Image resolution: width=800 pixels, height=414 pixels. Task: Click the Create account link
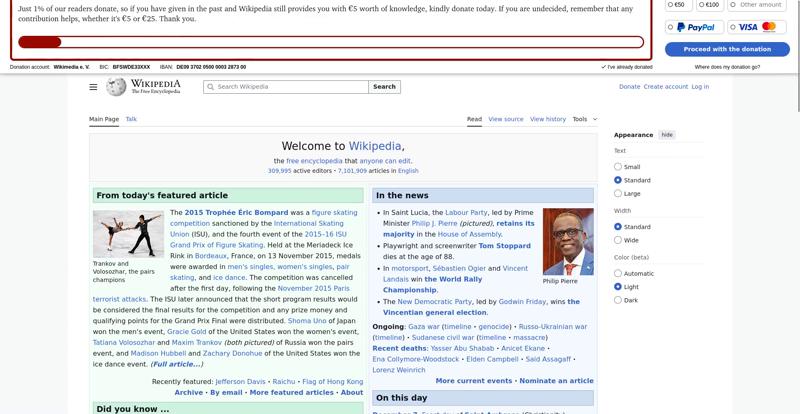[665, 87]
